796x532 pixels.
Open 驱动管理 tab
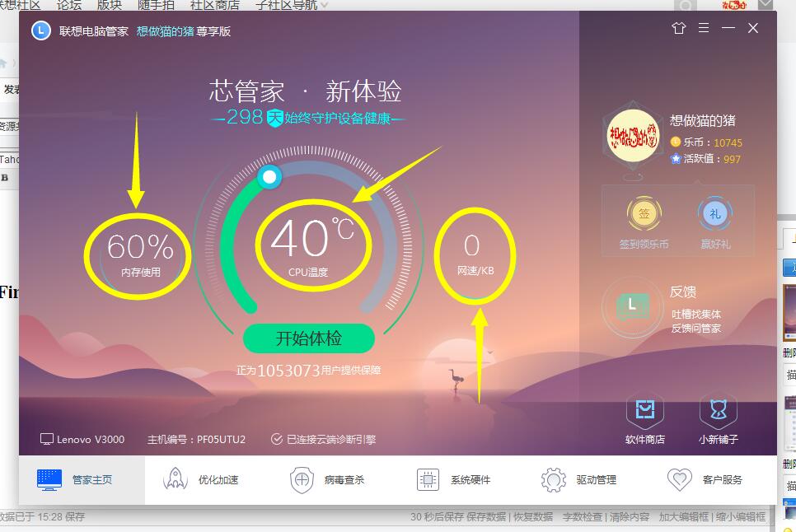pos(578,479)
